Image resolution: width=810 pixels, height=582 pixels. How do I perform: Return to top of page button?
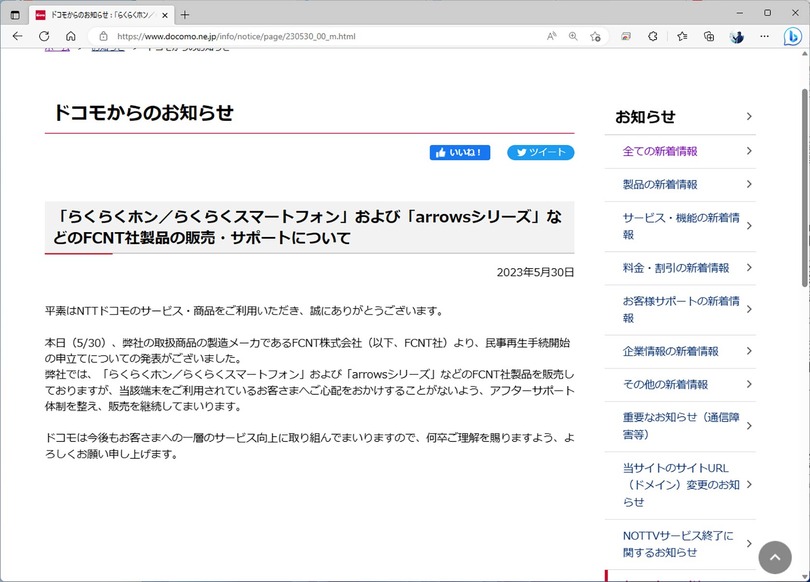tap(775, 557)
